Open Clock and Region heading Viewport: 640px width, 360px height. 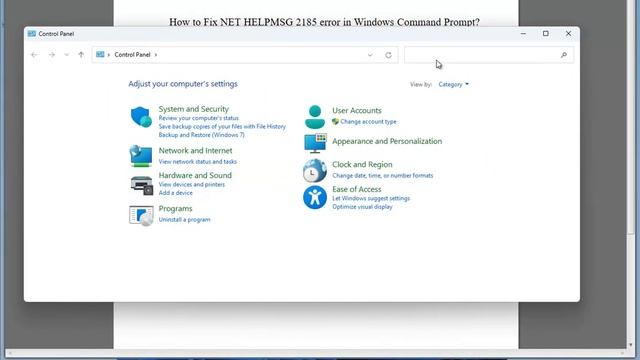tap(362, 164)
